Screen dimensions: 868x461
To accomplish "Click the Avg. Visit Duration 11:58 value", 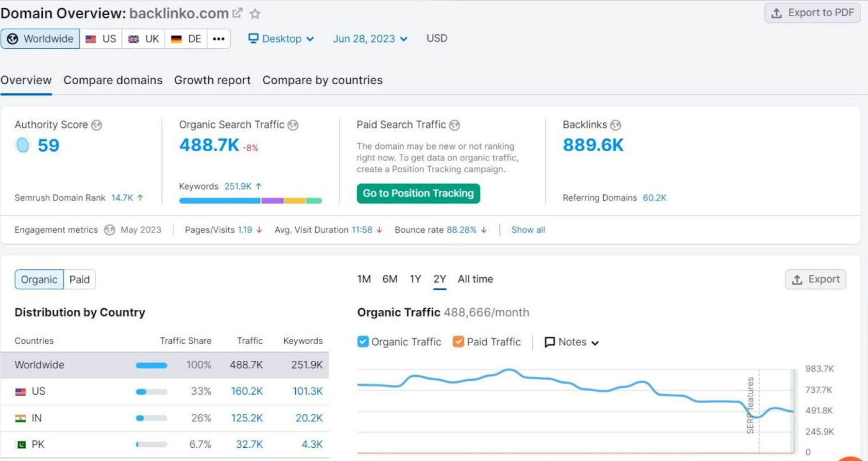I will (x=362, y=230).
